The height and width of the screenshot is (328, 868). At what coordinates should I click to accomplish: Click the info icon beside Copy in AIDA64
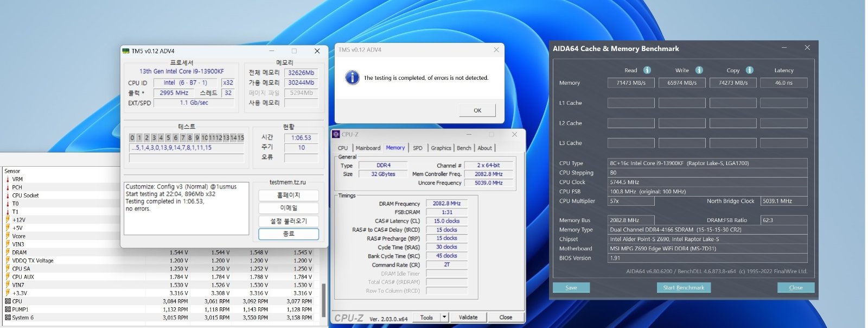click(x=749, y=70)
